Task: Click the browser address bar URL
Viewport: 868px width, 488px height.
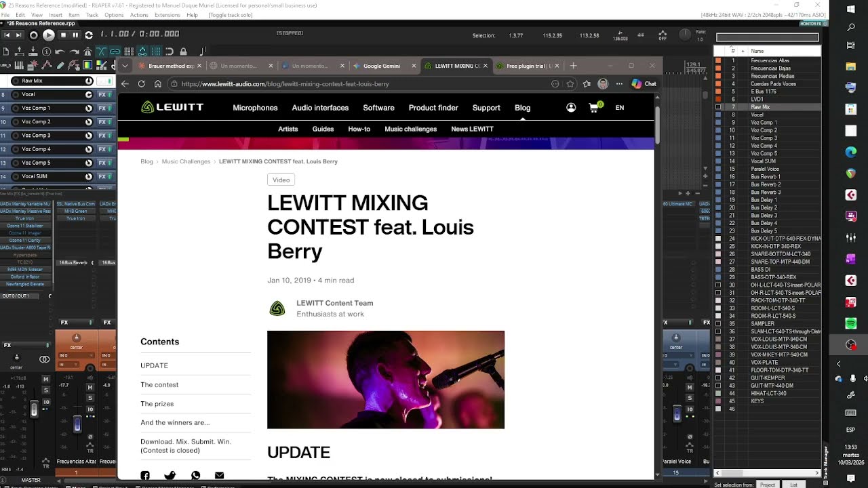Action: pyautogui.click(x=285, y=84)
